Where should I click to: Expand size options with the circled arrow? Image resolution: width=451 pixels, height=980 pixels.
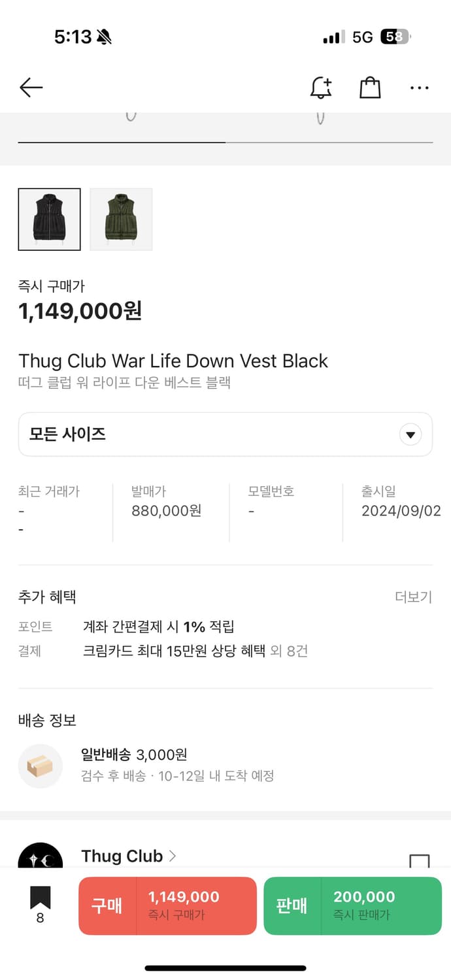click(x=410, y=434)
